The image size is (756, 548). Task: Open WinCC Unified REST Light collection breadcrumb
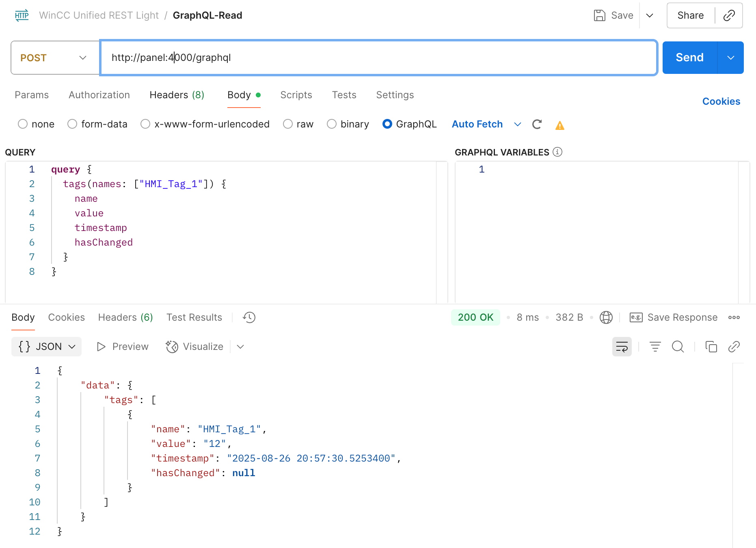click(99, 15)
